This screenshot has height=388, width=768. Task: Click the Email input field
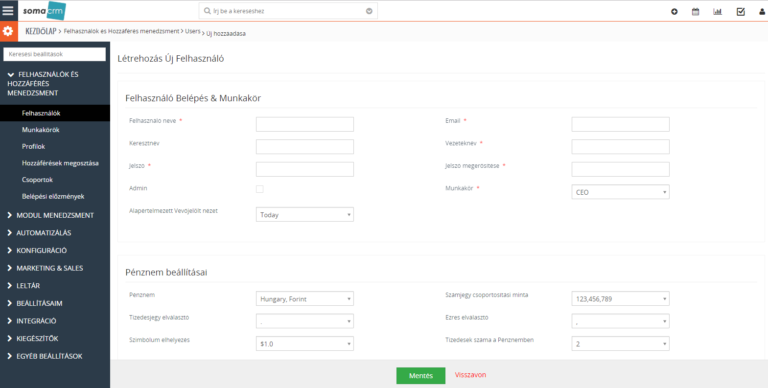point(620,124)
